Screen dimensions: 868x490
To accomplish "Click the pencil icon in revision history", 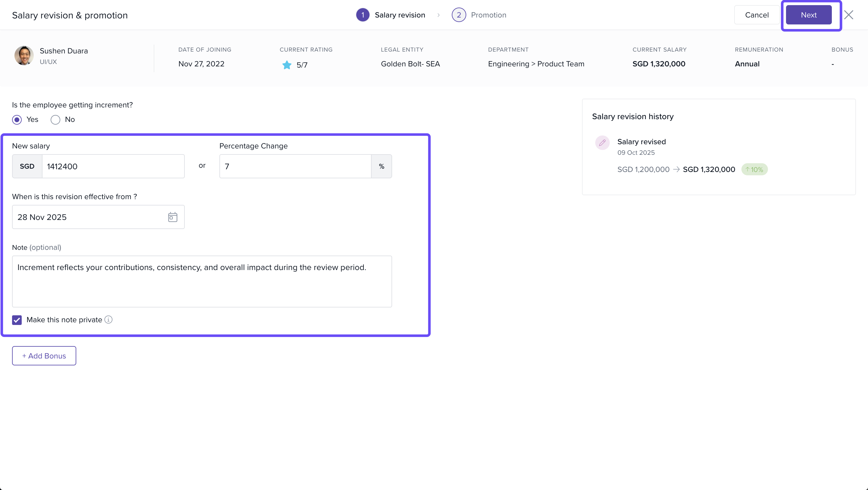I will pos(602,142).
